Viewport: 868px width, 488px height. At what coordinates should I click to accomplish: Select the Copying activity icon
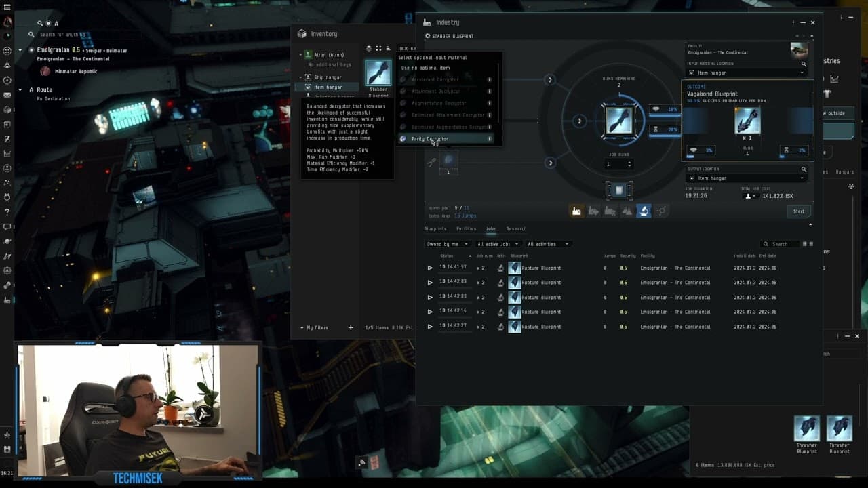[x=627, y=211]
